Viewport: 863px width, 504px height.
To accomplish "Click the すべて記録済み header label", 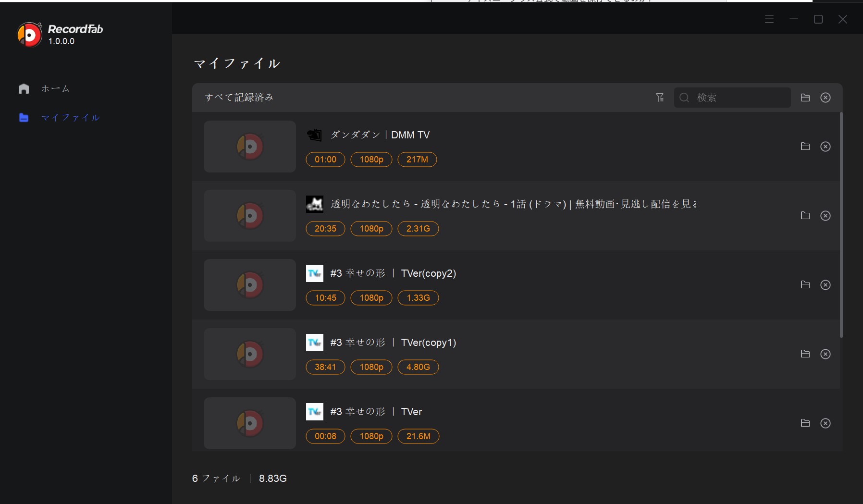I will coord(239,98).
